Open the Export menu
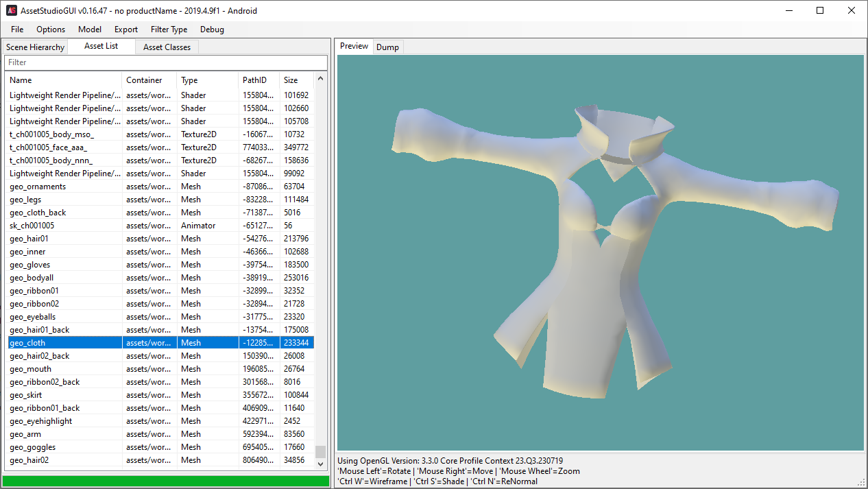The image size is (868, 489). (126, 29)
